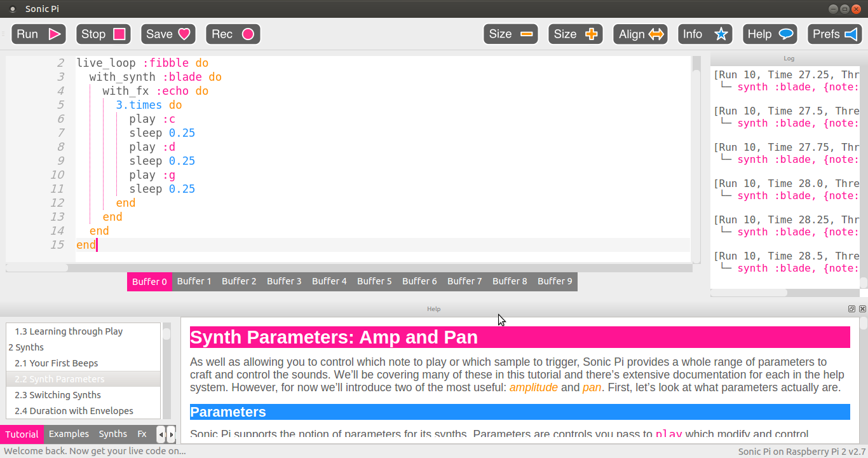Open the Tutorial help tab
The width and height of the screenshot is (868, 458).
22,434
